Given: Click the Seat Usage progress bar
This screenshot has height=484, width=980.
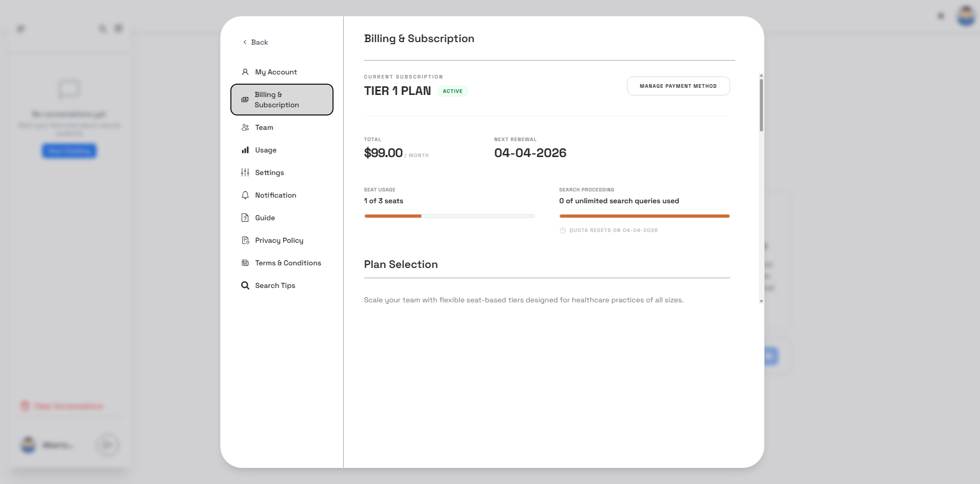Looking at the screenshot, I should (x=449, y=216).
